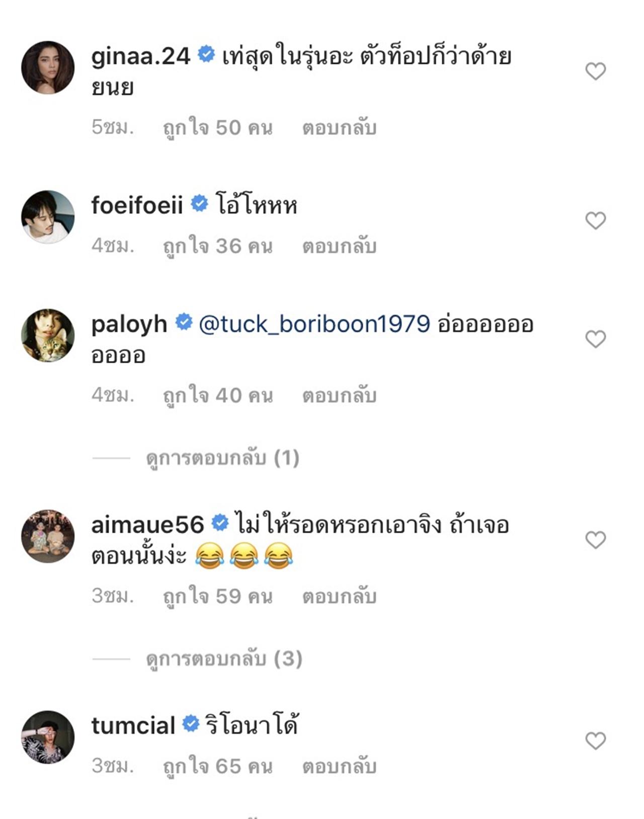Image resolution: width=644 pixels, height=819 pixels.
Task: Tap tumcial's profile avatar
Action: tap(48, 737)
